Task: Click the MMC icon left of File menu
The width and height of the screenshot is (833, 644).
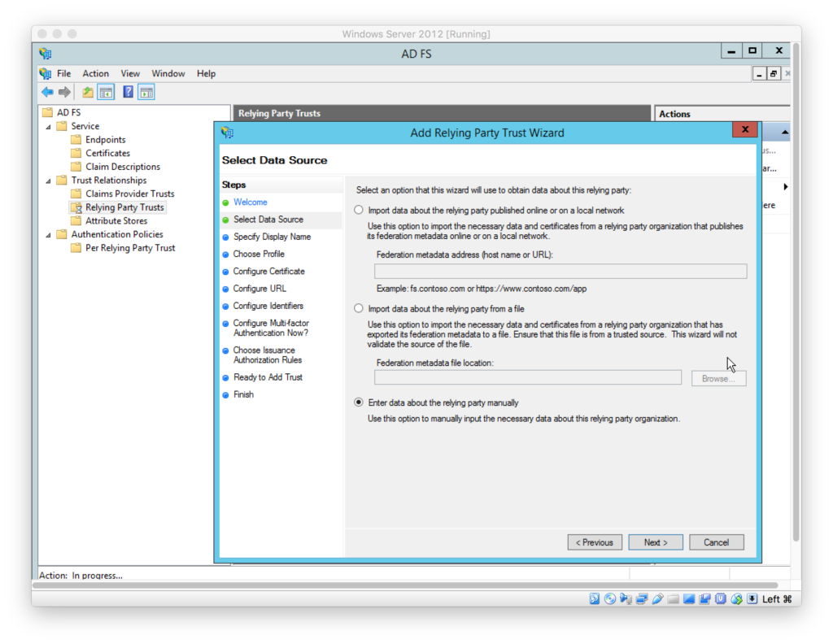Action: pos(46,73)
